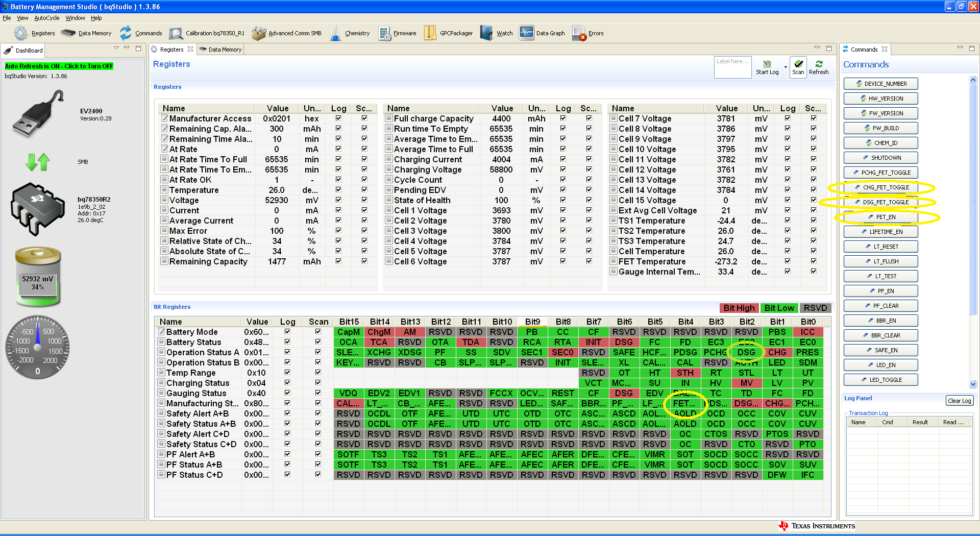Minimize the DashBoard panel
This screenshot has height=536, width=980.
coord(127,48)
